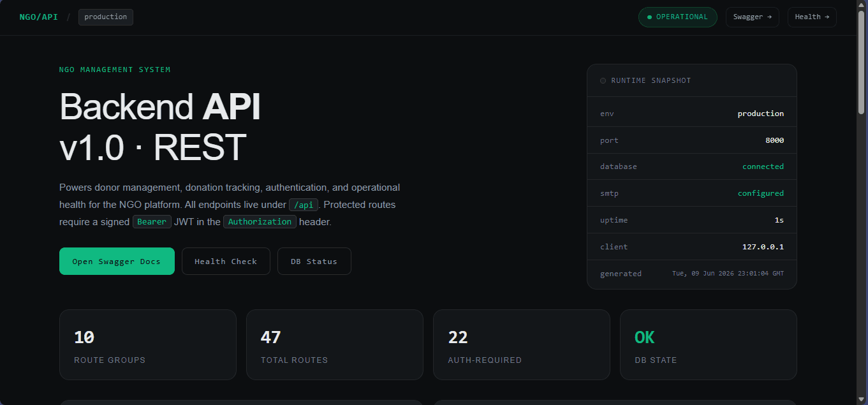Click the client value 127.0.0.1
868x405 pixels.
click(763, 247)
